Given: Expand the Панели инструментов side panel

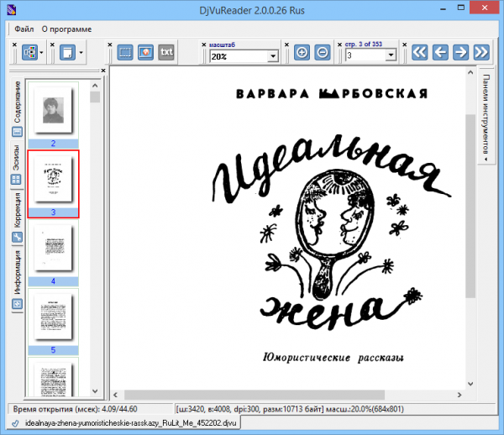Looking at the screenshot, I should pyautogui.click(x=486, y=116).
